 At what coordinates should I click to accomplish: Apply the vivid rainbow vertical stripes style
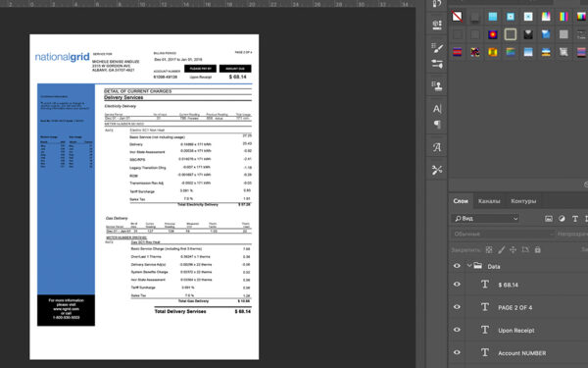[563, 16]
